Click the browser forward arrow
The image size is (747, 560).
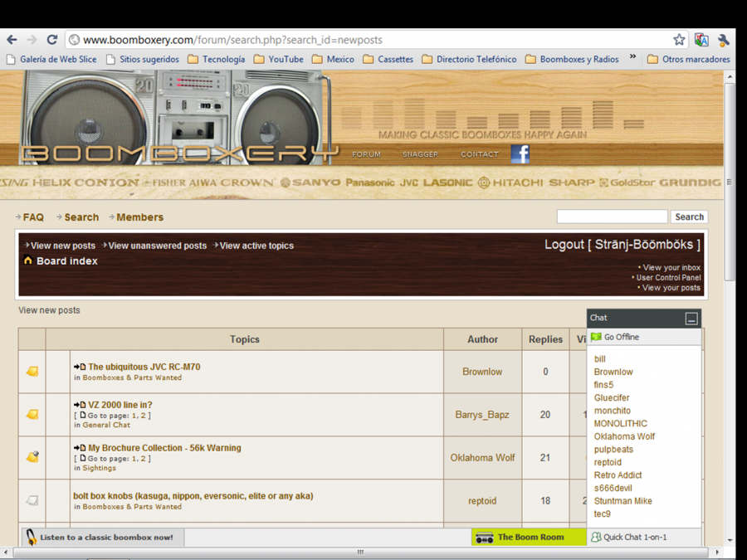[32, 40]
